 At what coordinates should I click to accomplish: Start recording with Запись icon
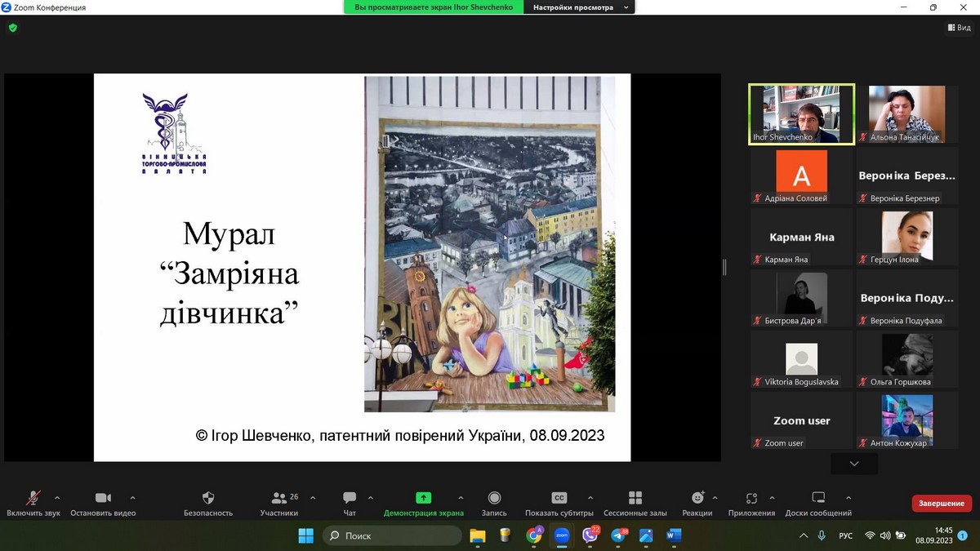pos(494,499)
